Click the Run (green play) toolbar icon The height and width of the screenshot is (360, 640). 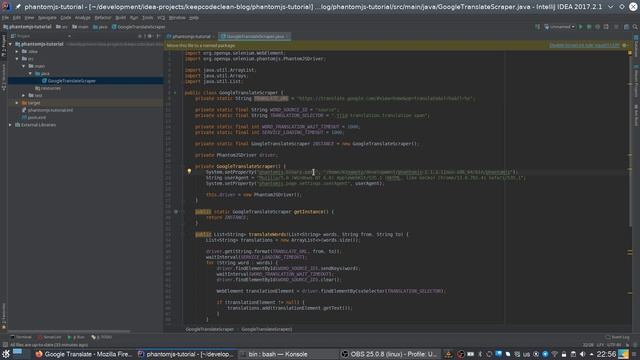point(581,27)
